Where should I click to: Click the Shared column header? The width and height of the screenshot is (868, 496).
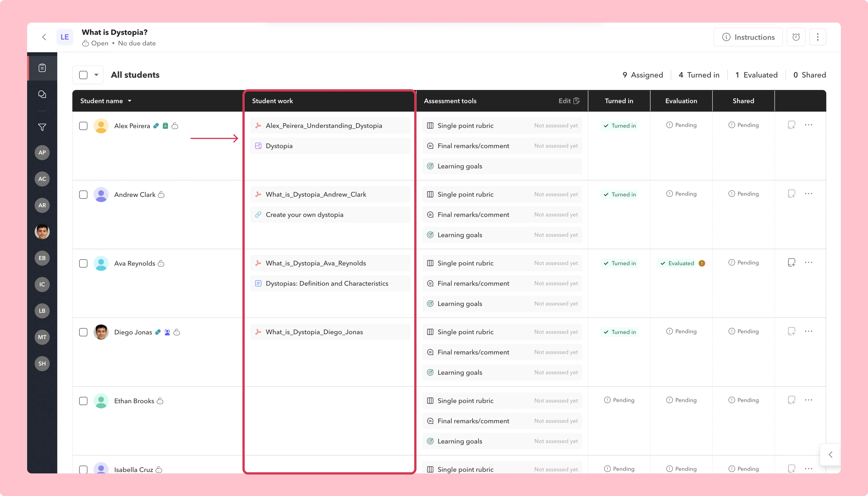point(743,101)
